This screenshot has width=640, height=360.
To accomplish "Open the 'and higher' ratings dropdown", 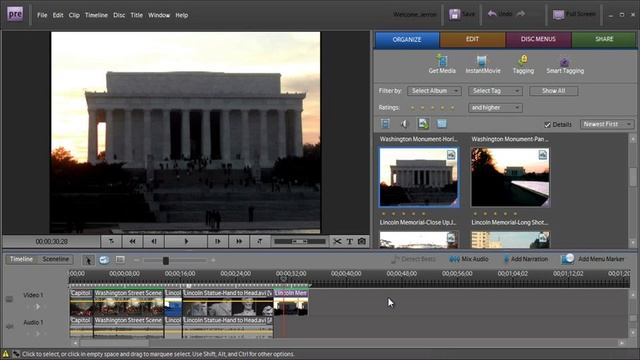I will [x=495, y=108].
